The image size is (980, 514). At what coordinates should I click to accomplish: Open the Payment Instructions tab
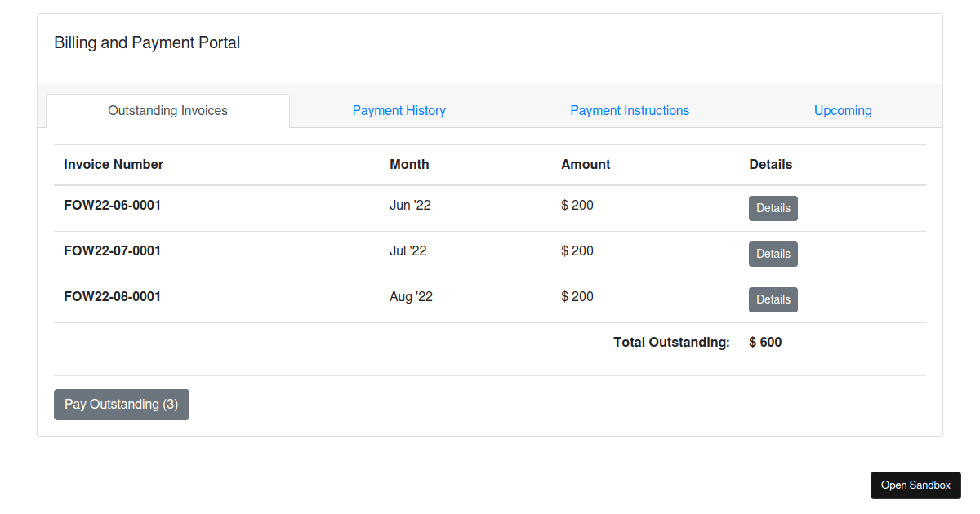click(x=630, y=110)
